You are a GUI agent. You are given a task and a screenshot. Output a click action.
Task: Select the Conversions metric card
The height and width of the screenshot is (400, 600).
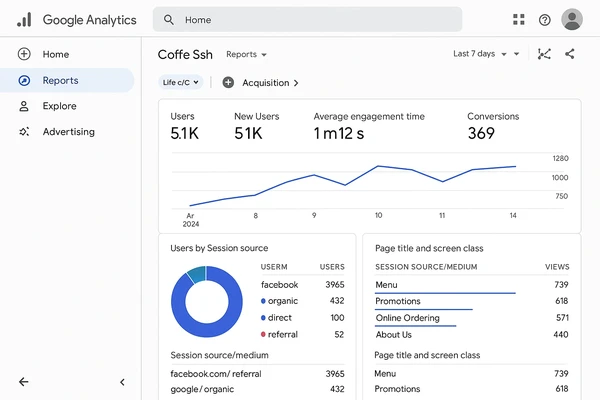coord(495,126)
